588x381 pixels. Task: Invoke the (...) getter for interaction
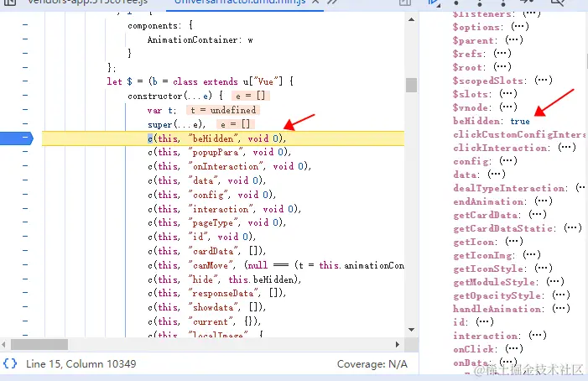538,335
